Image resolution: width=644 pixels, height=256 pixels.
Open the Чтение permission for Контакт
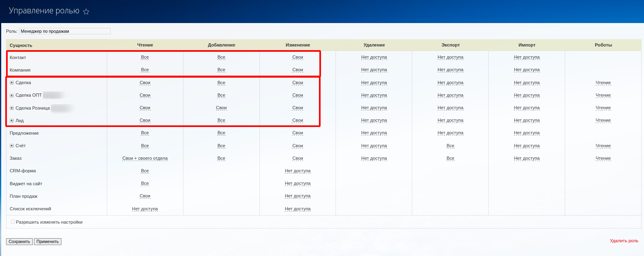point(145,57)
